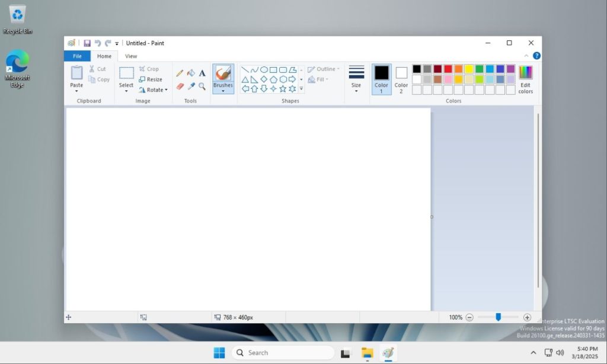Pick the red color swatch

pos(448,69)
